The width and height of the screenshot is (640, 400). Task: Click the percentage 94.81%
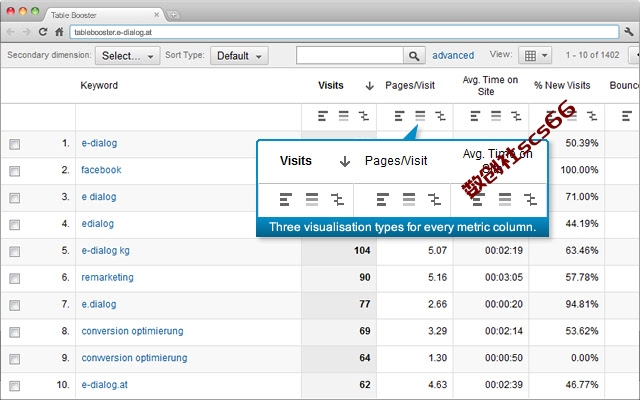pos(582,304)
